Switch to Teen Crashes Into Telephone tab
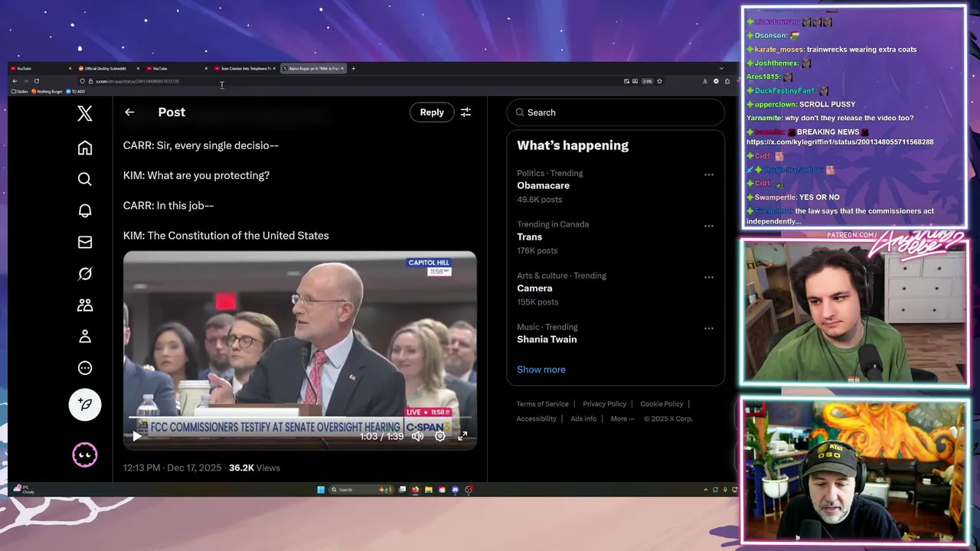Image resolution: width=980 pixels, height=551 pixels. [x=245, y=69]
